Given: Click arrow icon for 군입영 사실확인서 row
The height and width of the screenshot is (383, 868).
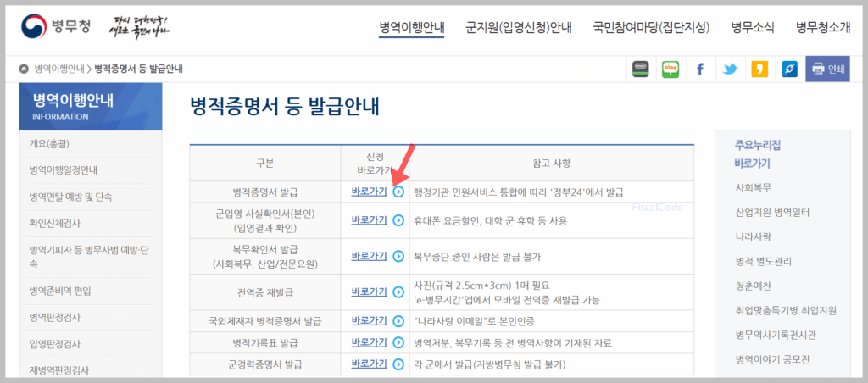Looking at the screenshot, I should [x=398, y=220].
